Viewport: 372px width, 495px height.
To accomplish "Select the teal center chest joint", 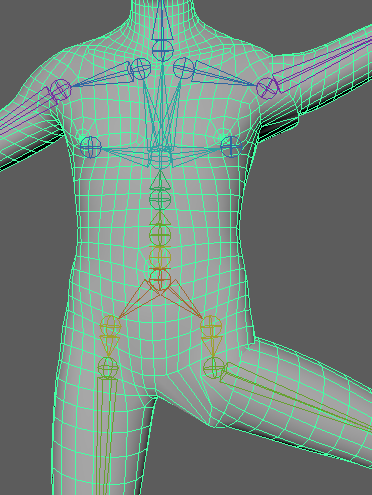I will click(160, 158).
